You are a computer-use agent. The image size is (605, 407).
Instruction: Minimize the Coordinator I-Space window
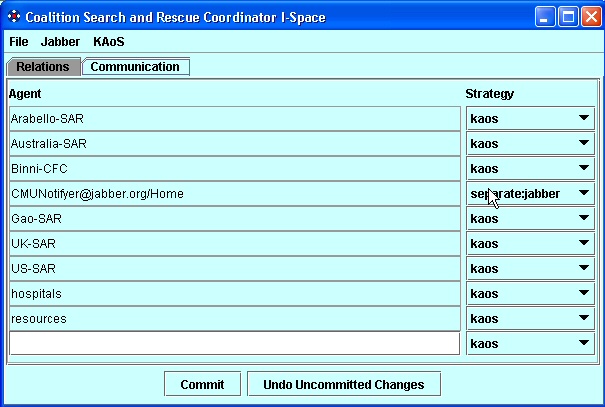pyautogui.click(x=545, y=17)
